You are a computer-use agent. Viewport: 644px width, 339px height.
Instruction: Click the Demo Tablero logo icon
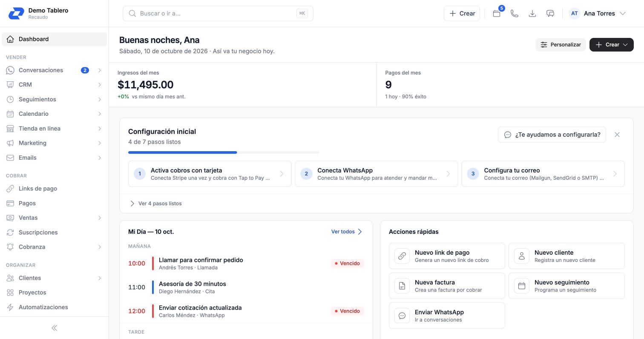[16, 14]
